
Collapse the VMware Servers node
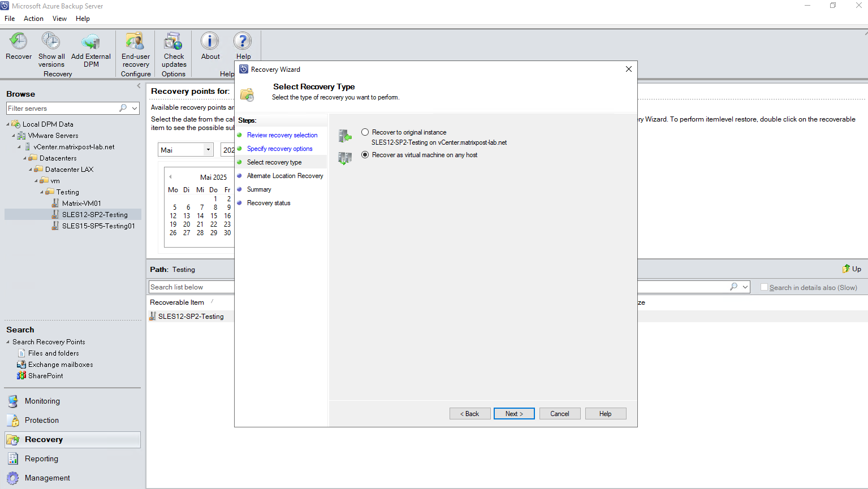coord(14,136)
